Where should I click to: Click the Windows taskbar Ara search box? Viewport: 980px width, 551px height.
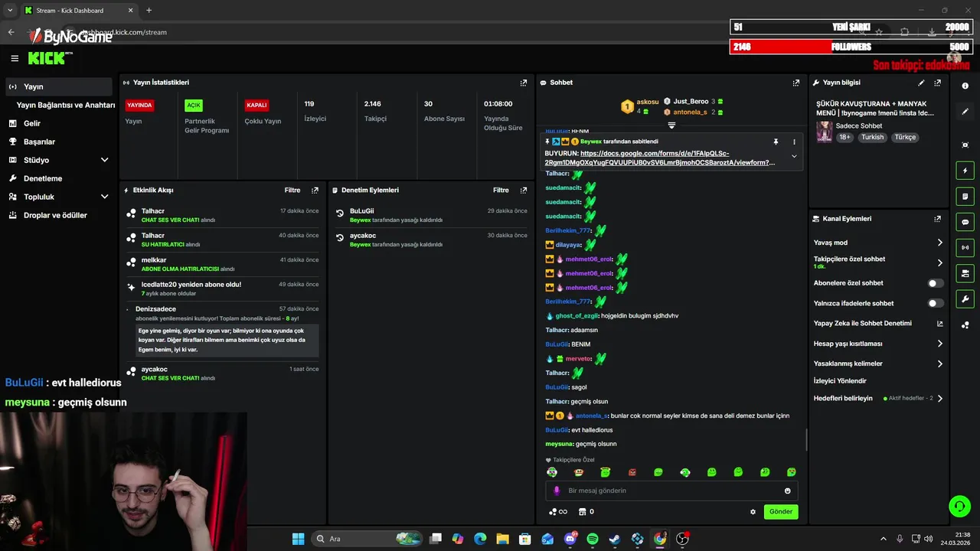pyautogui.click(x=367, y=539)
